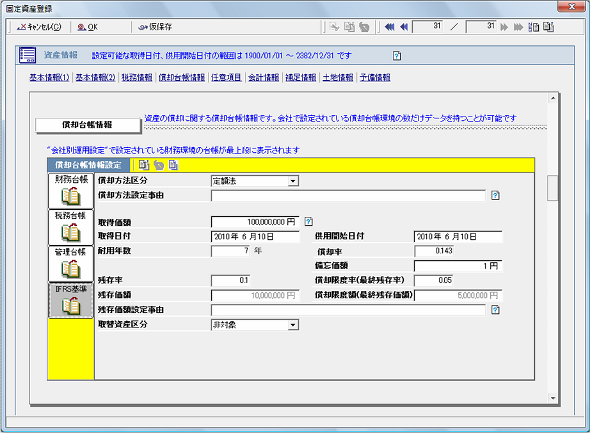The height and width of the screenshot is (433, 590).
Task: Click first icon in 償却台帳情報設定 toolbar
Action: [144, 165]
